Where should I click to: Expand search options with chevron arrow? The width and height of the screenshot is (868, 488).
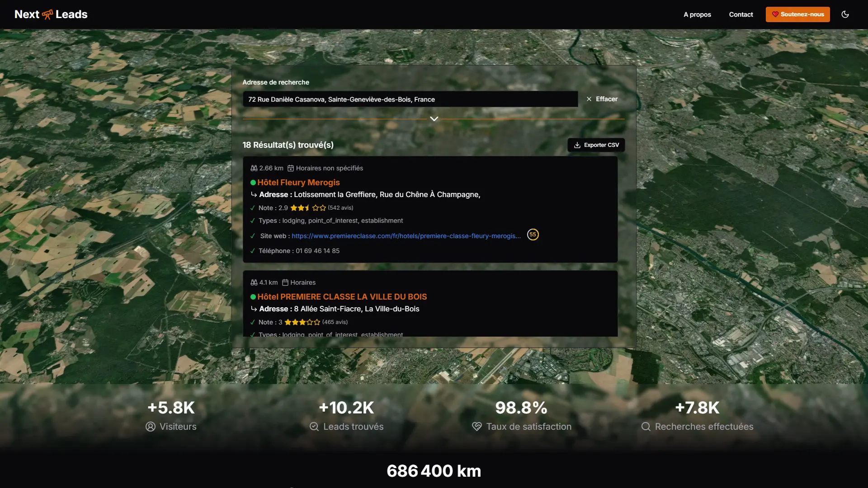tap(434, 119)
